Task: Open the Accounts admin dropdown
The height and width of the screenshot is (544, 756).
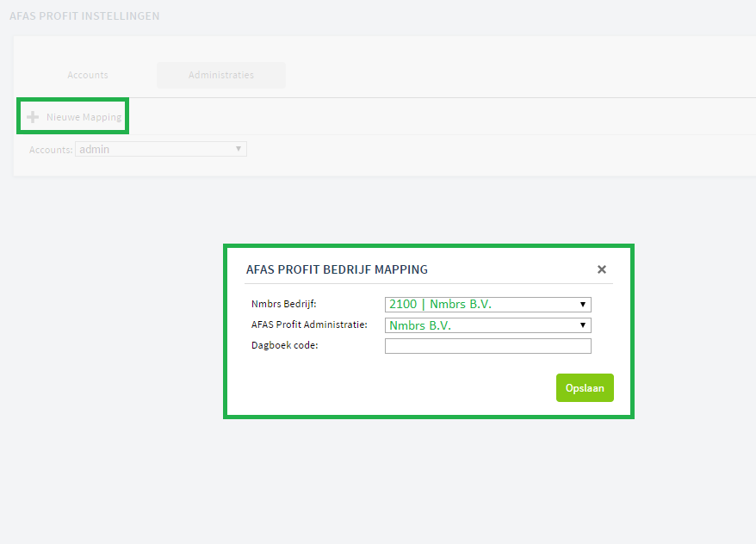Action: pyautogui.click(x=160, y=149)
